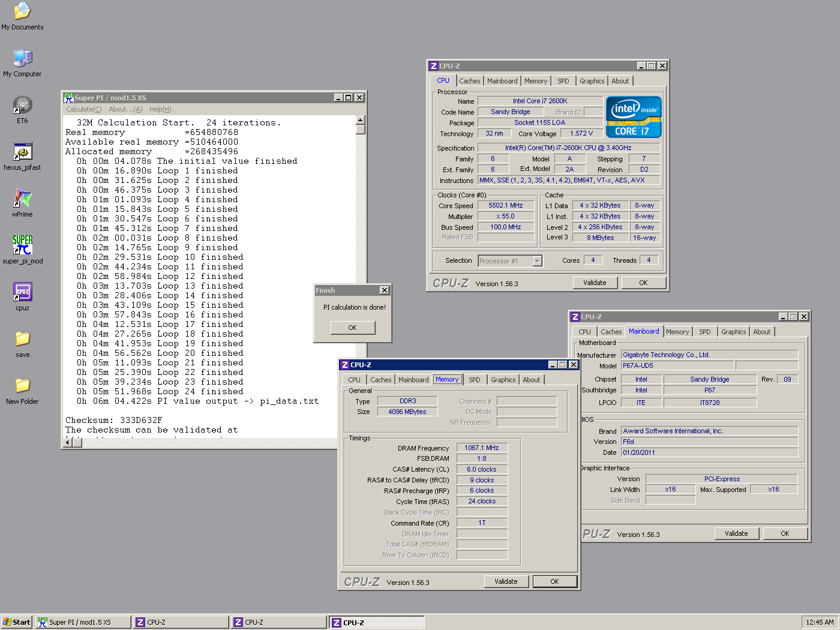The image size is (840, 630).
Task: Click Validate in the Memory window
Action: click(x=506, y=581)
